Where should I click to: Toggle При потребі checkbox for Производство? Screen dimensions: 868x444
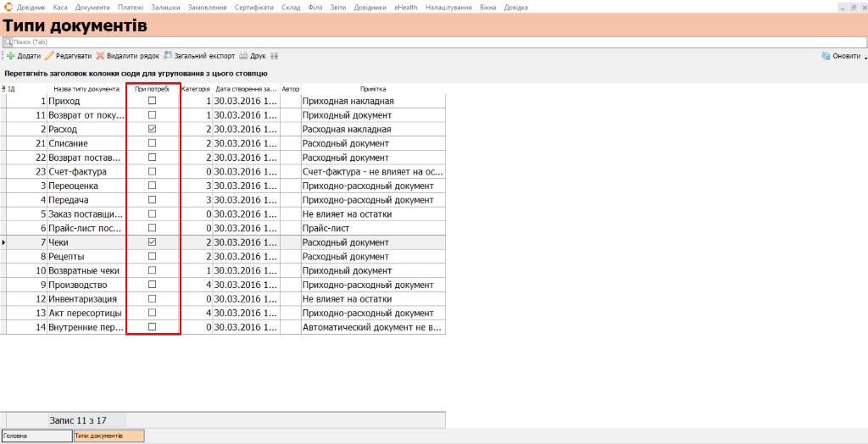(x=153, y=285)
